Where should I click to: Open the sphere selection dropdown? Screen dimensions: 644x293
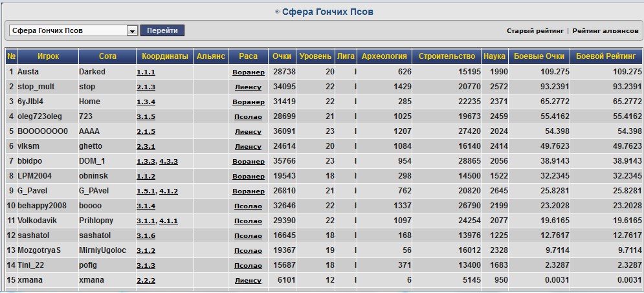click(x=132, y=30)
